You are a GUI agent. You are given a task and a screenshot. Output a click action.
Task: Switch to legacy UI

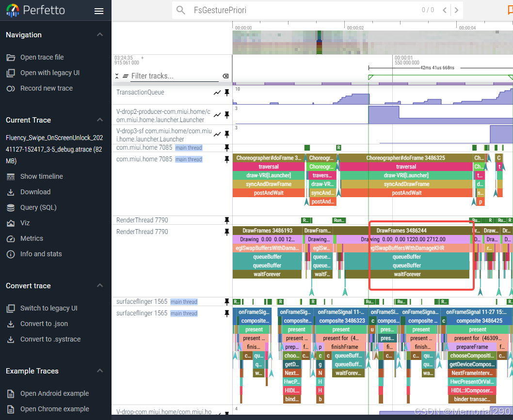click(x=49, y=308)
